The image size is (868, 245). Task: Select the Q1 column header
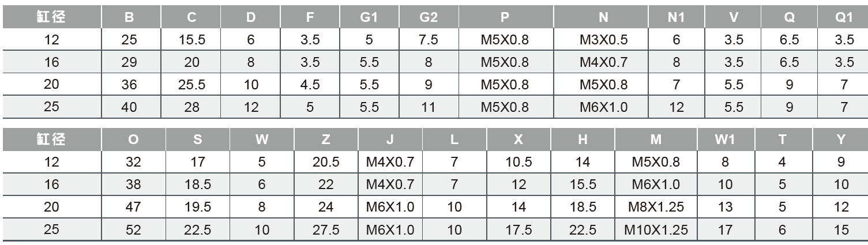844,17
